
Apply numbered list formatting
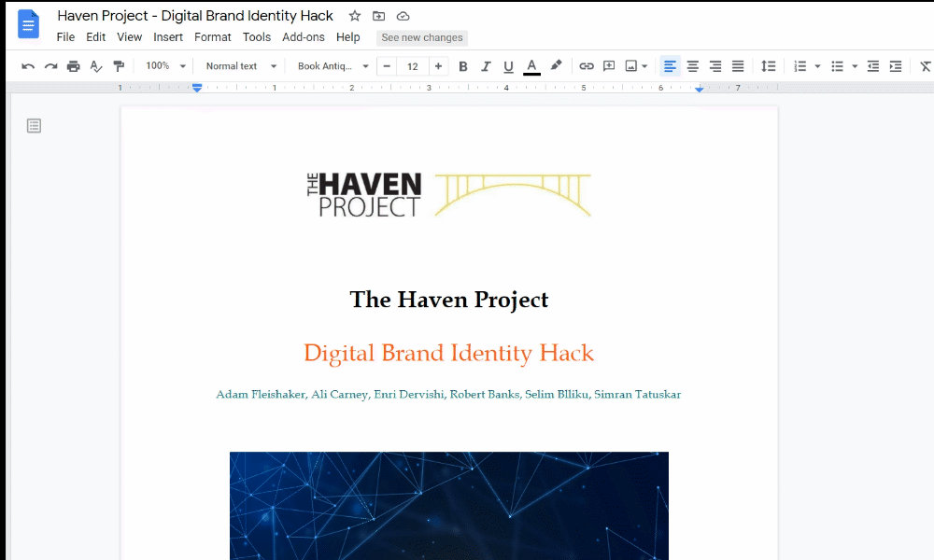tap(800, 66)
